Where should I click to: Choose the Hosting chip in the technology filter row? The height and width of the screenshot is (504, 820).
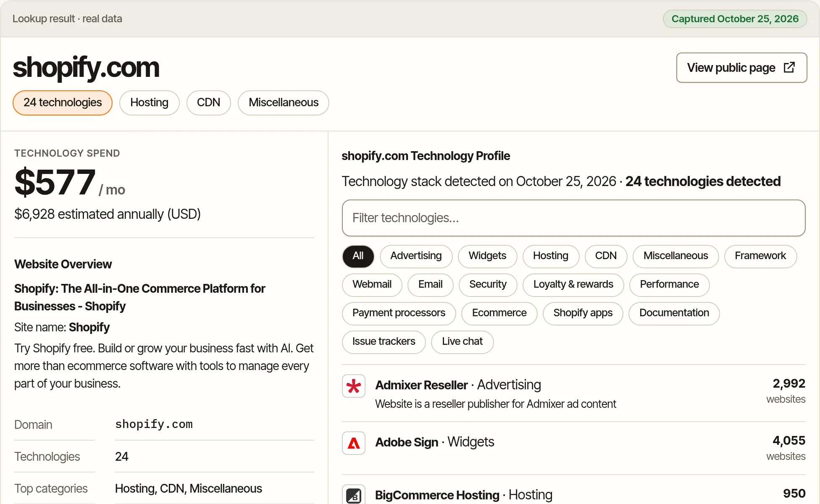tap(551, 256)
